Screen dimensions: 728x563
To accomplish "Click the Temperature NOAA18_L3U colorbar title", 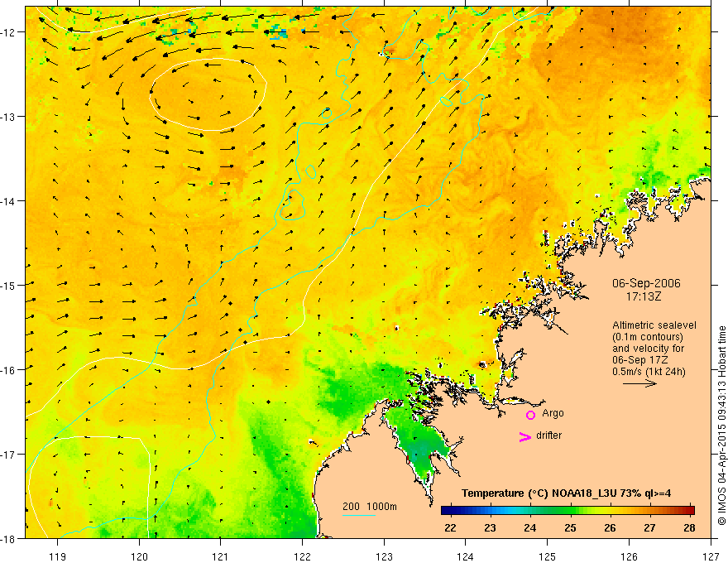I will pos(566,493).
